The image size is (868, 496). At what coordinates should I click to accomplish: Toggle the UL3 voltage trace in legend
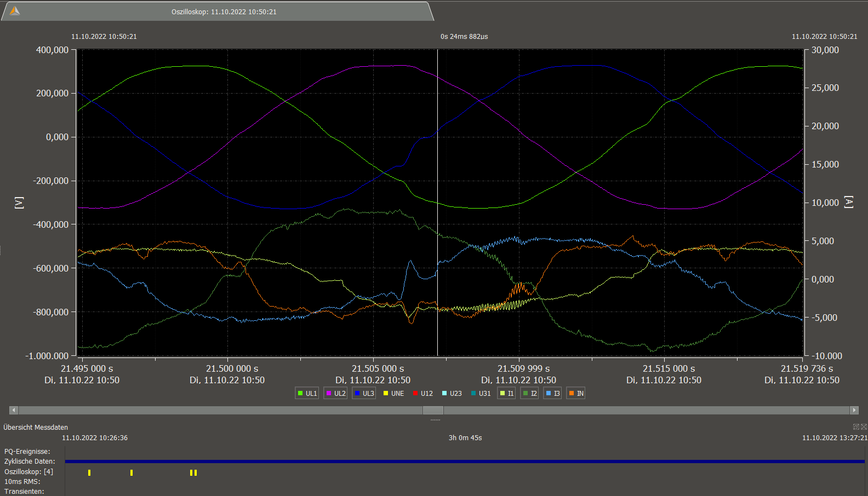click(364, 393)
